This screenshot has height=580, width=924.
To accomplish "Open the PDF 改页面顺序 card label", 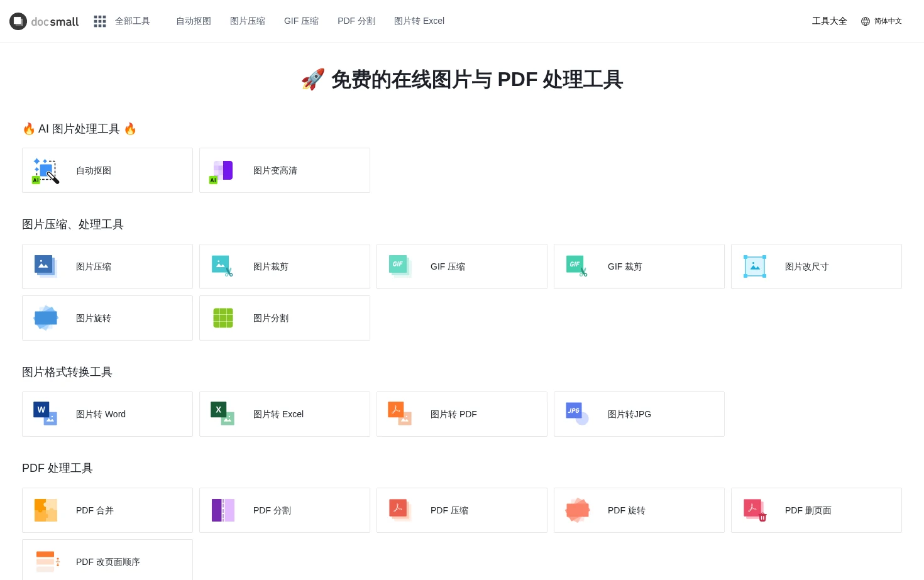I will (x=108, y=562).
